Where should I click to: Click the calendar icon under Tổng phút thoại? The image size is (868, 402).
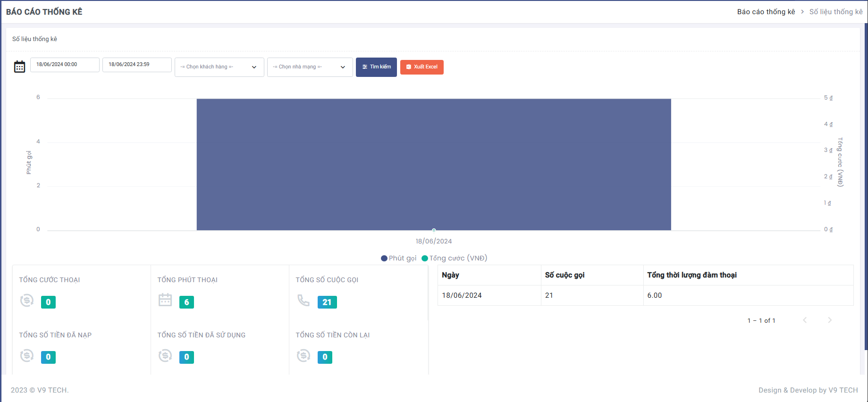165,300
